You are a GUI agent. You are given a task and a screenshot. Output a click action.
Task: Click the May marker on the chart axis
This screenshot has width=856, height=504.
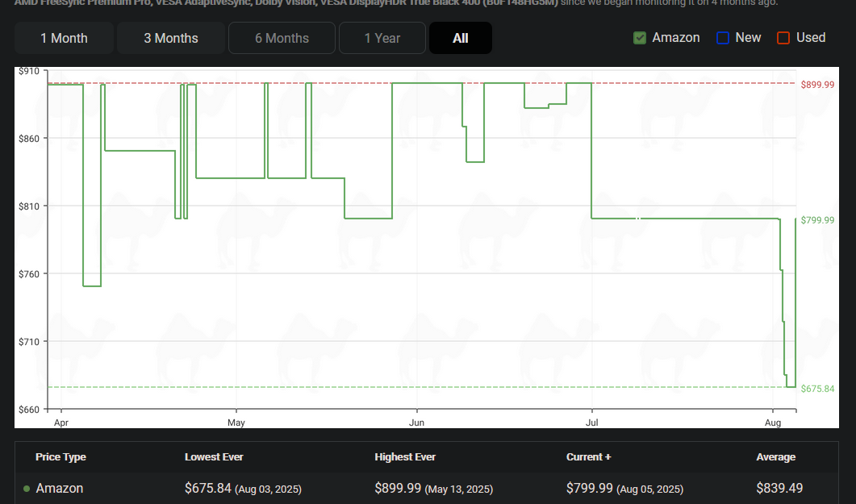point(236,423)
